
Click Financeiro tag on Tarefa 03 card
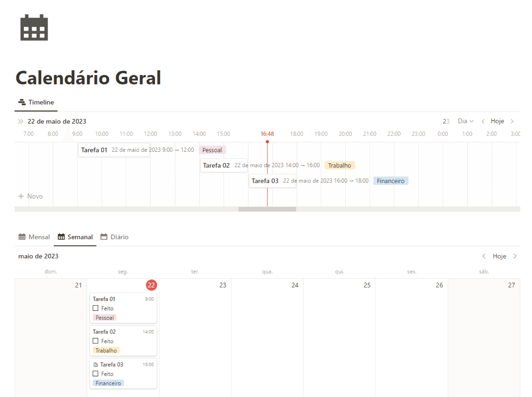click(x=108, y=383)
